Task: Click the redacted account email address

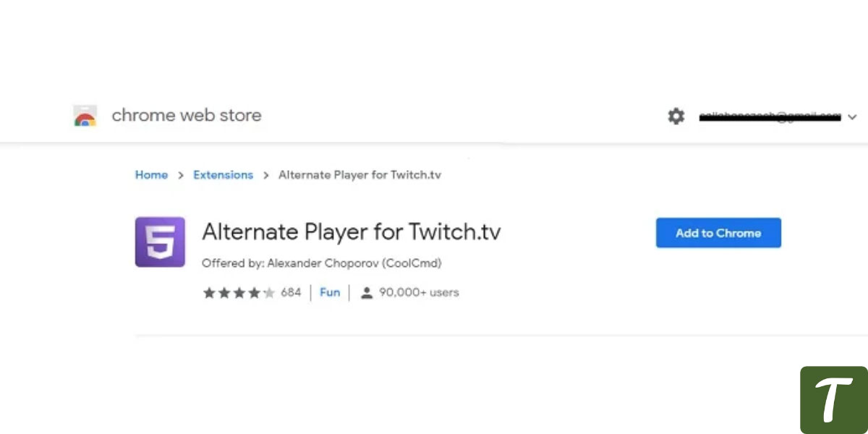Action: pos(770,116)
